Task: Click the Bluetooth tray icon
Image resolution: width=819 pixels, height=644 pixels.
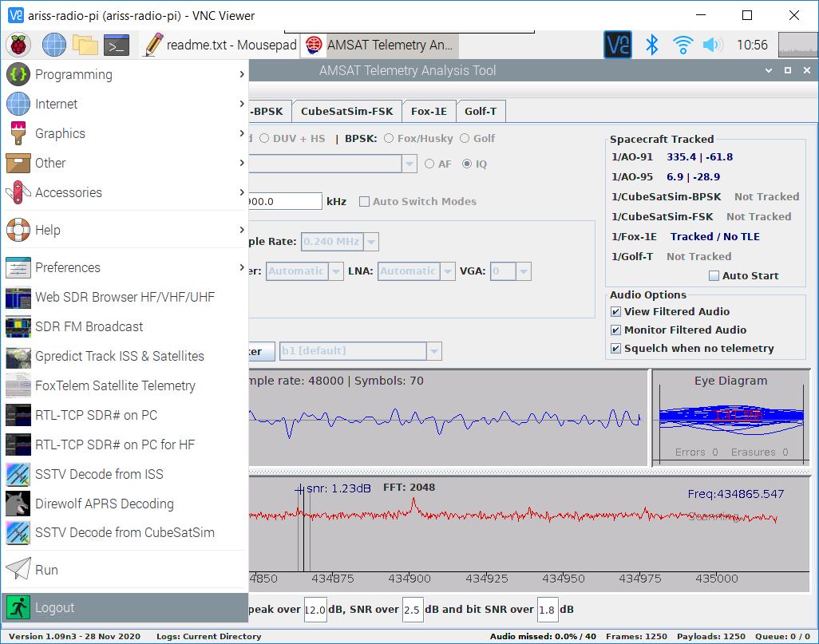Action: coord(652,45)
